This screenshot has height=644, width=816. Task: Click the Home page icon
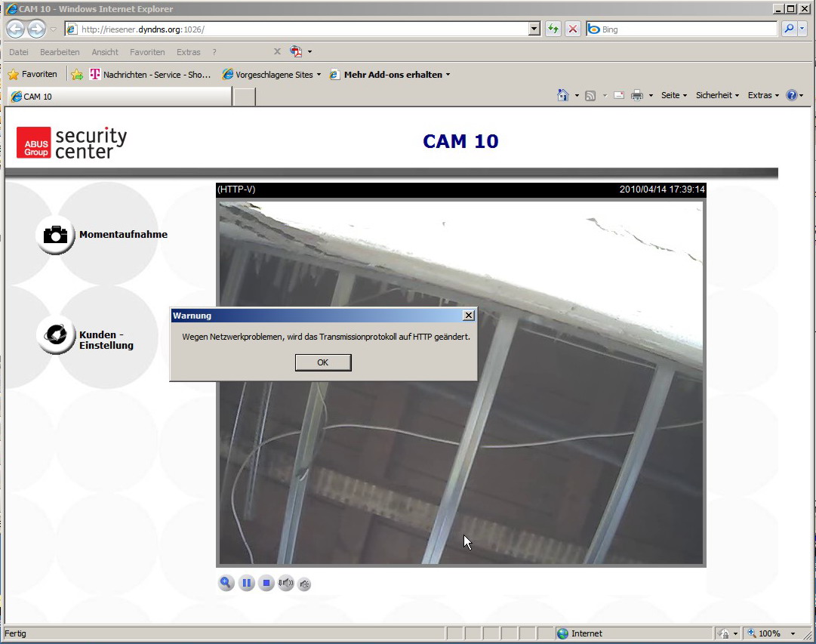point(563,95)
